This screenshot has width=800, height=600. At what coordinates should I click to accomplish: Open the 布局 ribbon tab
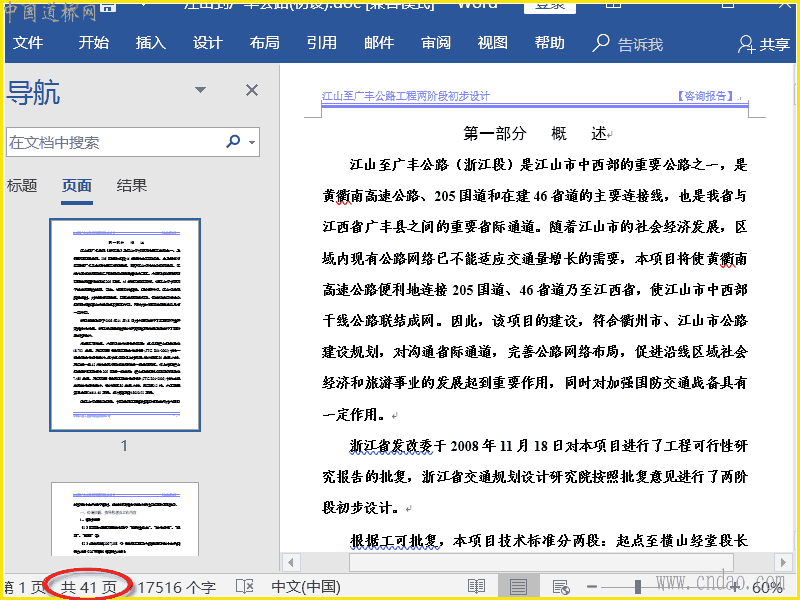click(x=264, y=43)
